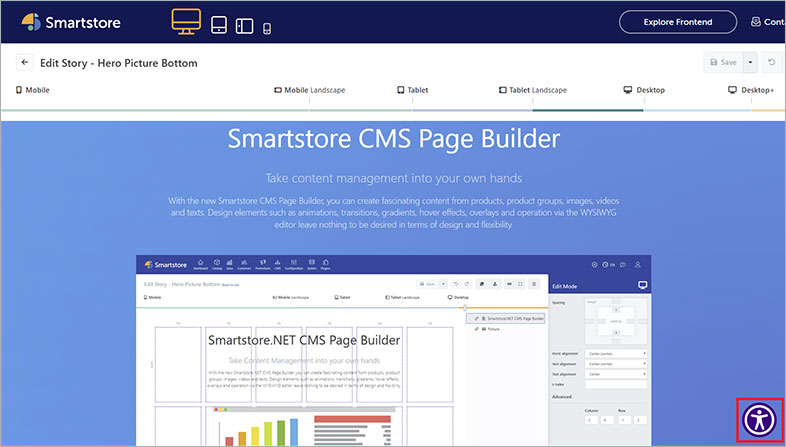
Task: Click the 'Edit Story - Hero Picture Bottom' title
Action: pyautogui.click(x=119, y=63)
